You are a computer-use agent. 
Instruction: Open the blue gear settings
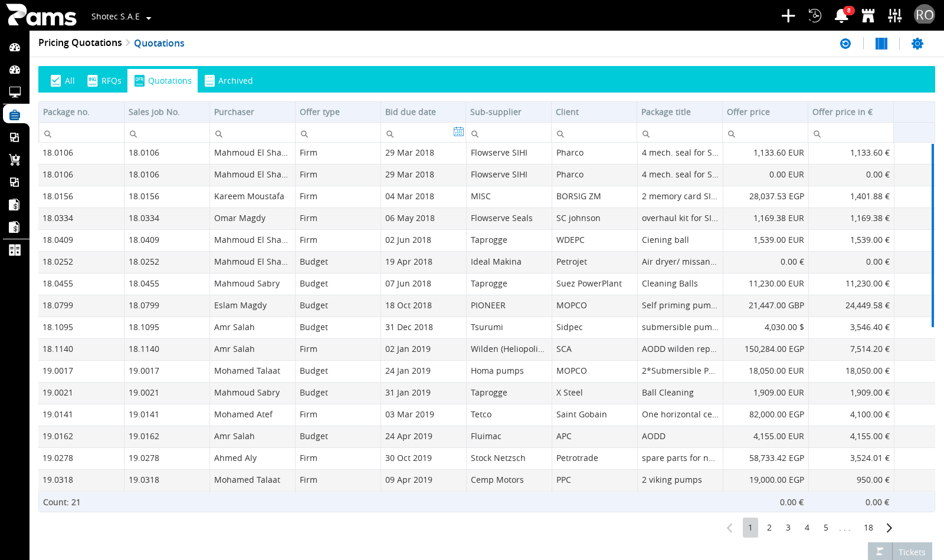pos(917,44)
